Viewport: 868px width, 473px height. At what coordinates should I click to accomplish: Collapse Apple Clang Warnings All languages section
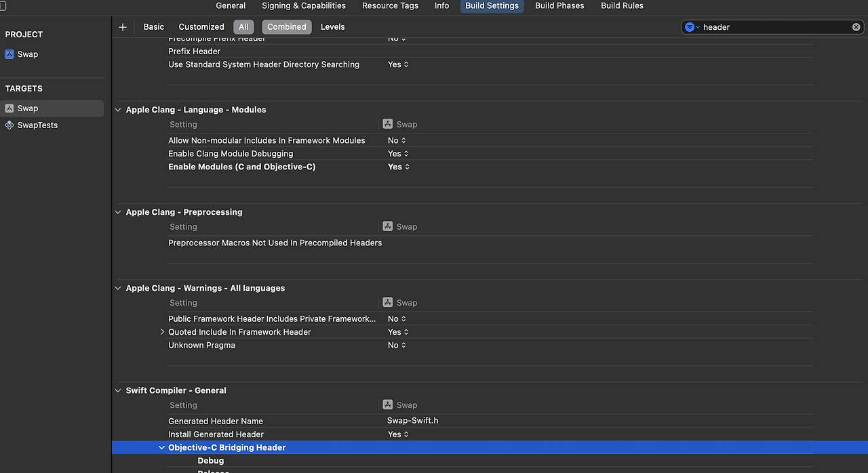point(118,288)
